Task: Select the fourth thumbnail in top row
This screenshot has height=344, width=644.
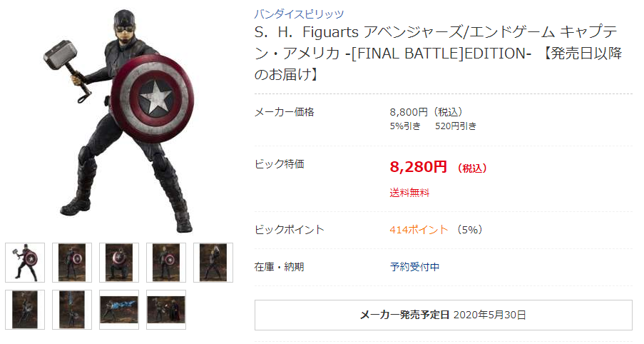Action: [166, 262]
